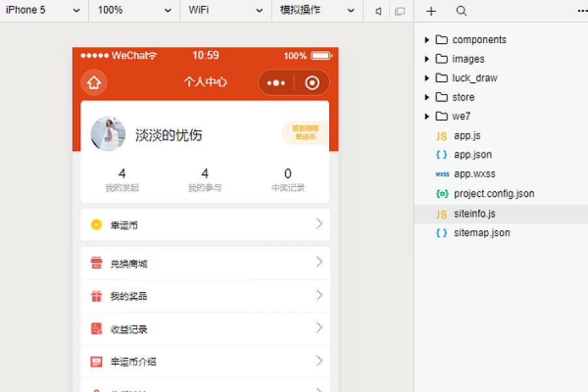Tap the home icon in mini program header

93,82
